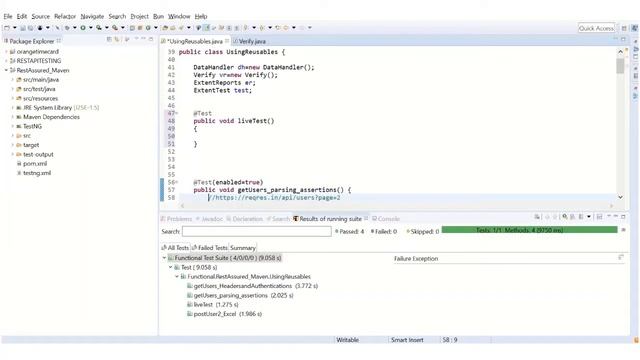Maximize the editor area
640x360 pixels.
623,39
